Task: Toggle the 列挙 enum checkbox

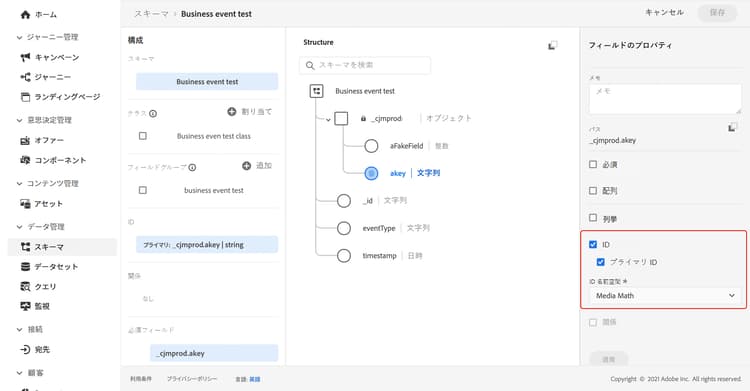Action: coord(593,218)
